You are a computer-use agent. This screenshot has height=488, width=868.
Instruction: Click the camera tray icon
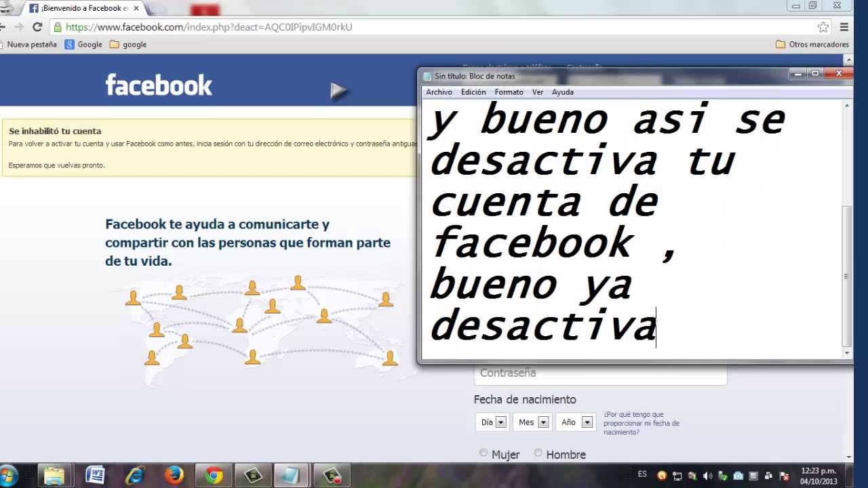(x=738, y=476)
